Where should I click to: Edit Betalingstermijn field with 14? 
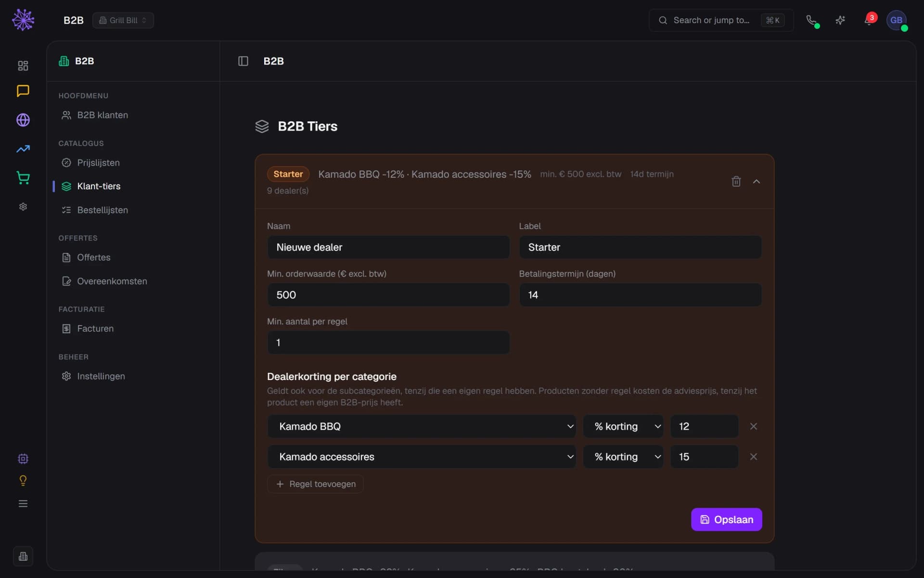(640, 295)
